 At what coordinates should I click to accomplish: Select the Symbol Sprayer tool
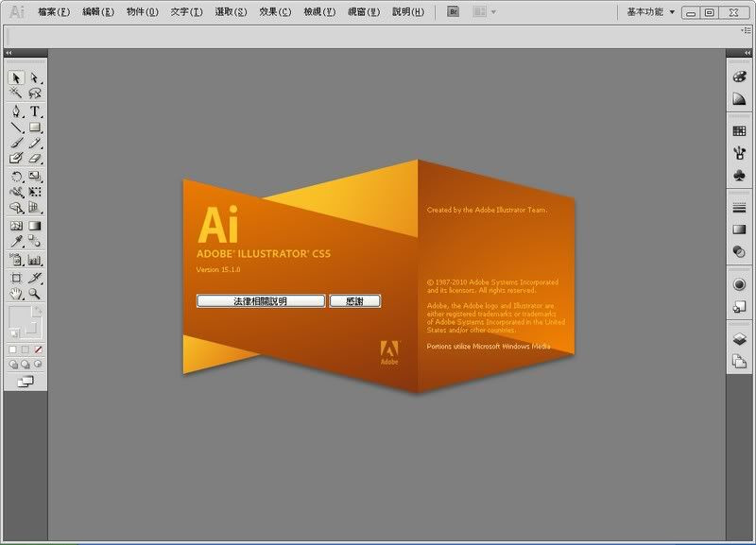tap(16, 260)
